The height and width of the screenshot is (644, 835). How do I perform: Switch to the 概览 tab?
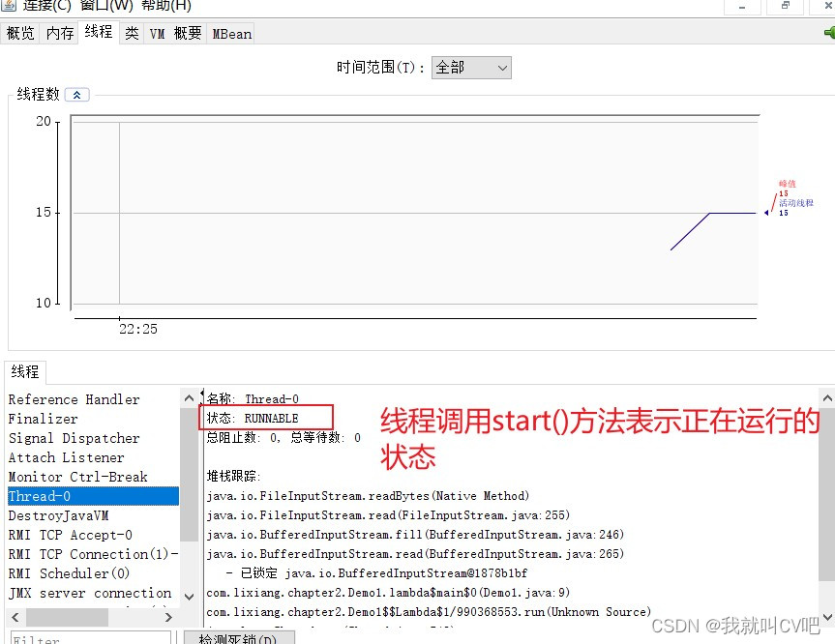pos(20,32)
